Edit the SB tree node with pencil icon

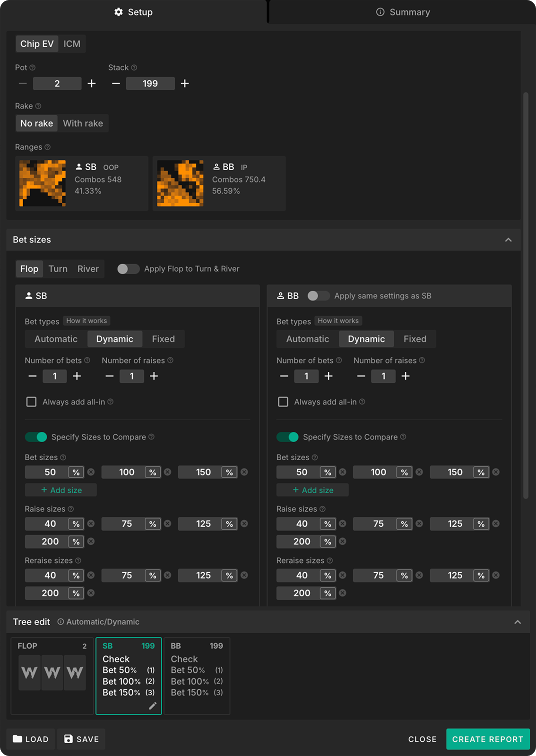coord(153,706)
